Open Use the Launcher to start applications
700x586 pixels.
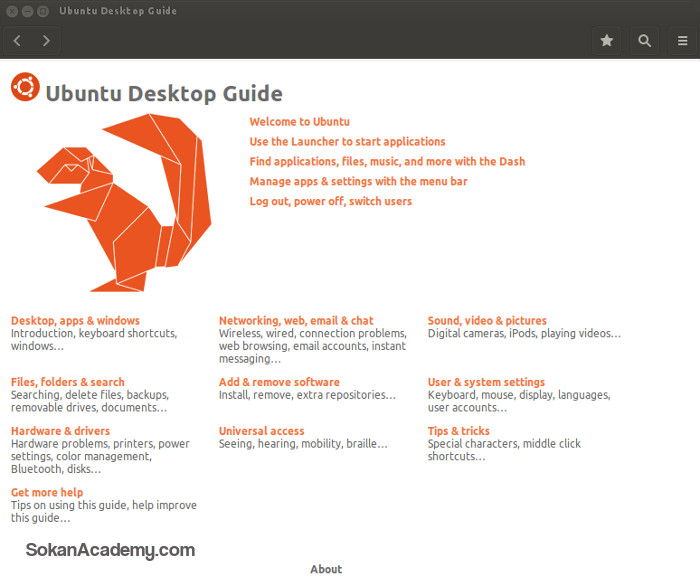point(347,142)
